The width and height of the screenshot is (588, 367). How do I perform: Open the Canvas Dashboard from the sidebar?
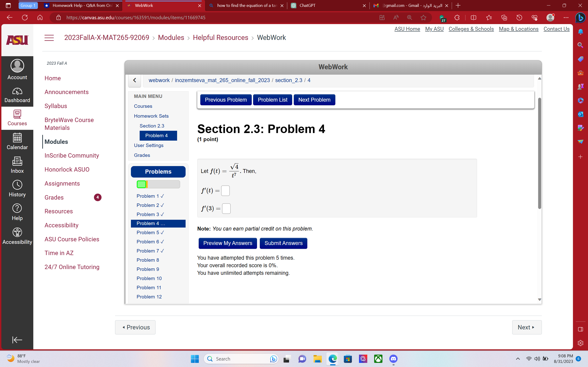(x=17, y=95)
